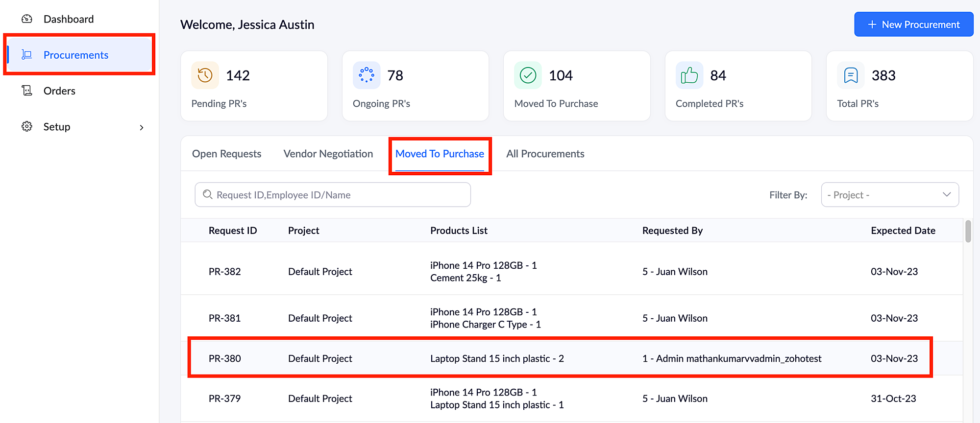Open the All Procurements tab
Viewport: 980px width, 423px height.
click(545, 154)
